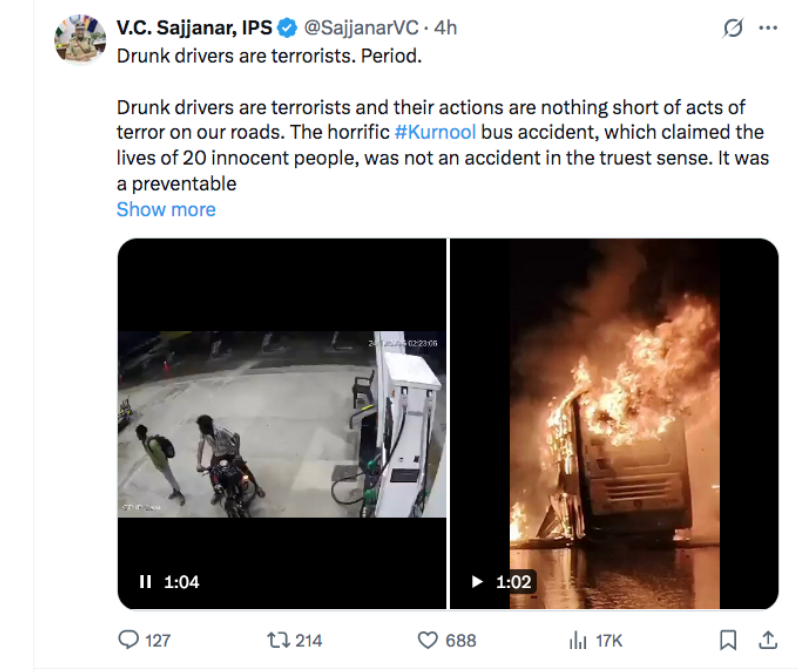The height and width of the screenshot is (672, 798).
Task: Click the 4h tweet timestamp
Action: coord(445,28)
